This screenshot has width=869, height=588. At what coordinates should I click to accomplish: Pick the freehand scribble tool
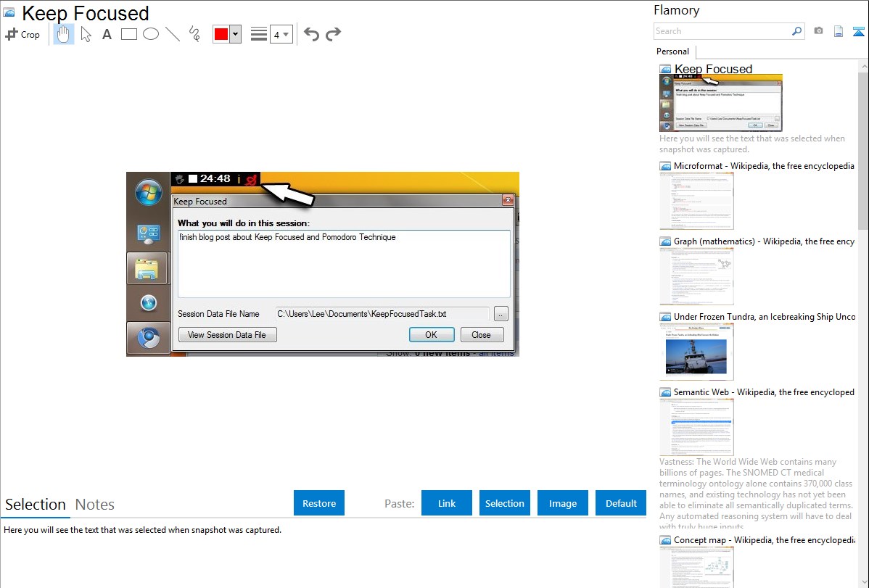point(194,34)
